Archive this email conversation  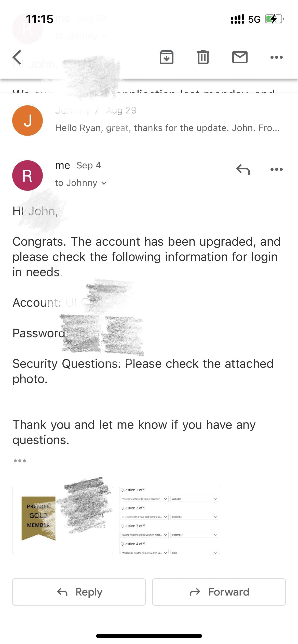(x=166, y=57)
